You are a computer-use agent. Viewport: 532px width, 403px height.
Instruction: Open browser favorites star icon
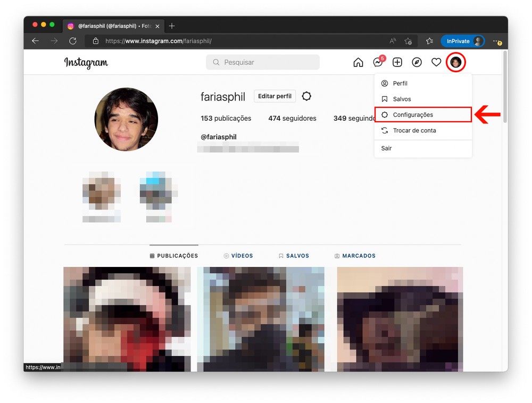click(429, 41)
